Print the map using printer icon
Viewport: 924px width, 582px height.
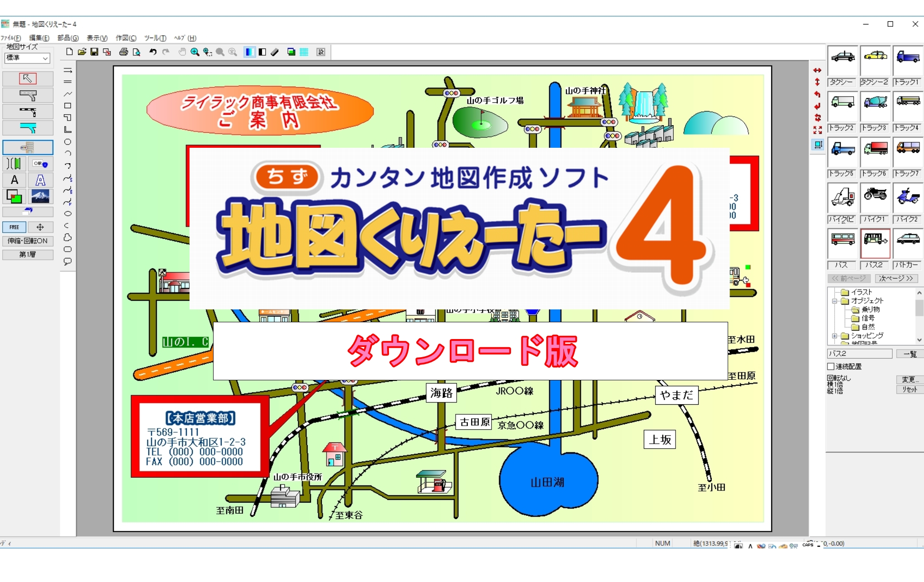[123, 52]
